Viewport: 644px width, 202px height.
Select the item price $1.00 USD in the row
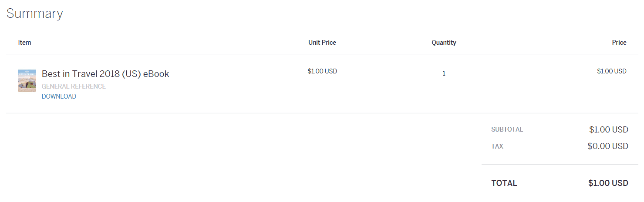(x=612, y=71)
